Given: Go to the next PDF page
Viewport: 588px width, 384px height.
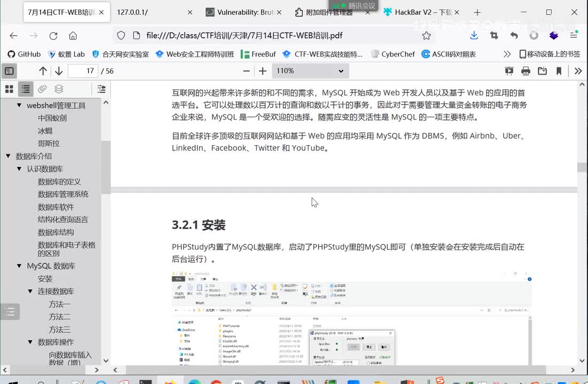Looking at the screenshot, I should pyautogui.click(x=59, y=71).
